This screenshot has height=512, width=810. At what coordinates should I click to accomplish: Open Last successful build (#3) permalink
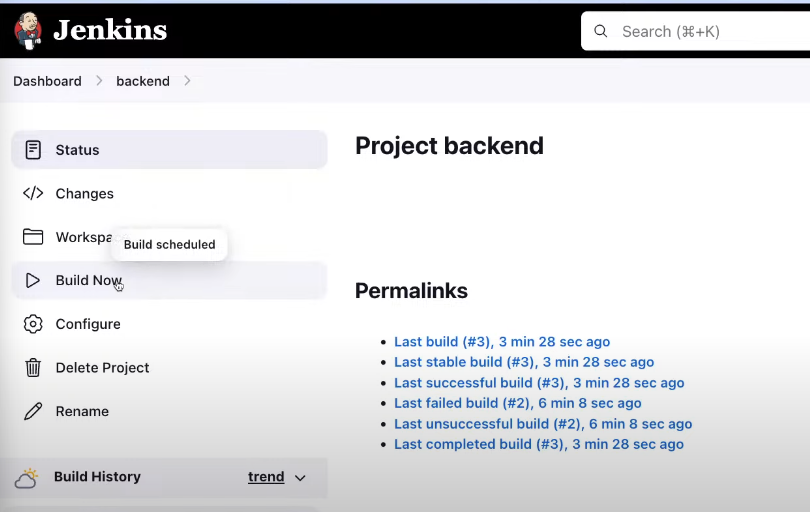click(539, 382)
